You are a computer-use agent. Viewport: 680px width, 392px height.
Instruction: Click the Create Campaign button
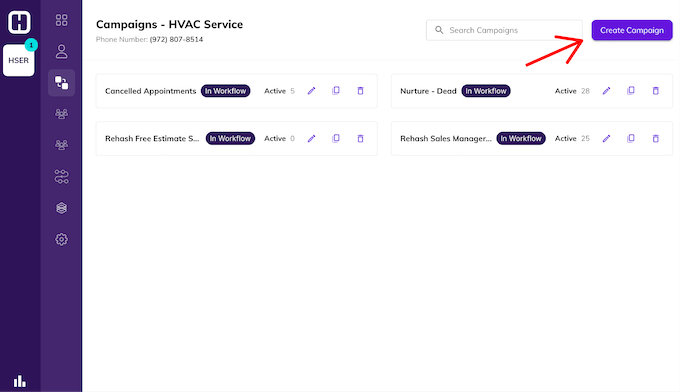[632, 30]
